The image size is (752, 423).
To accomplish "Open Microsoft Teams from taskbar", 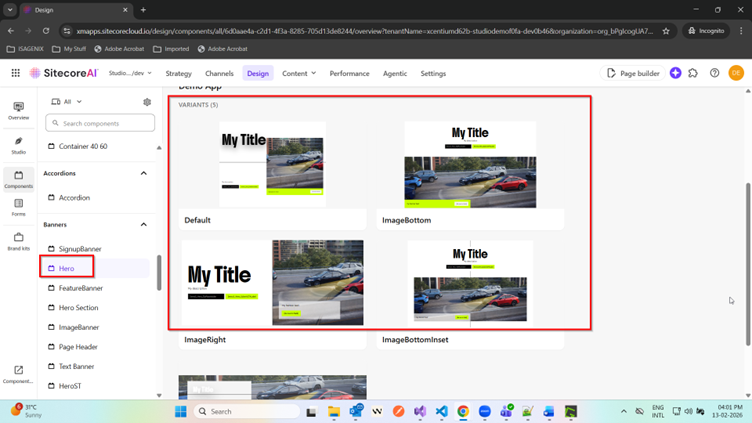I will (x=506, y=411).
